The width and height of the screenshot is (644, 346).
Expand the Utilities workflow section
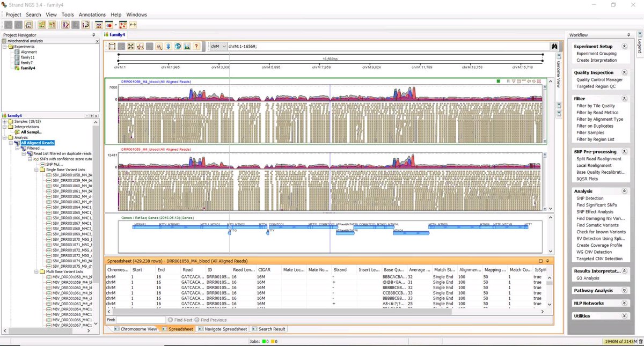coord(625,316)
